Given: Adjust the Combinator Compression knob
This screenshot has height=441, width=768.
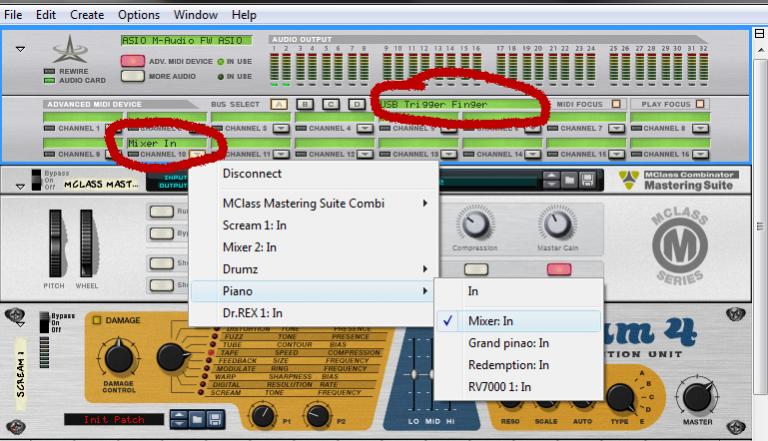Looking at the screenshot, I should pyautogui.click(x=475, y=224).
